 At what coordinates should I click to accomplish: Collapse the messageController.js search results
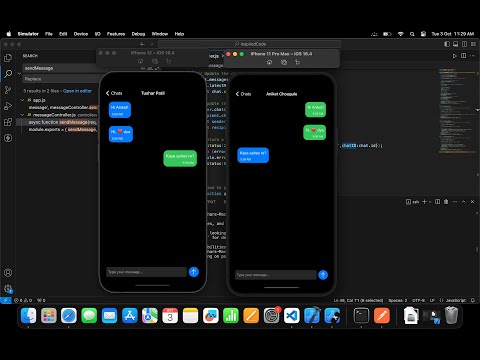tap(22, 115)
